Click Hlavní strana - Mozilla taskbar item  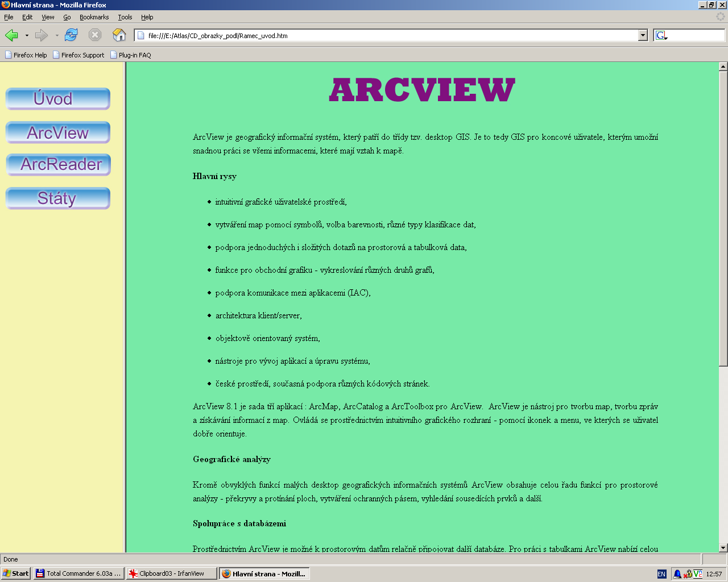[x=264, y=573]
